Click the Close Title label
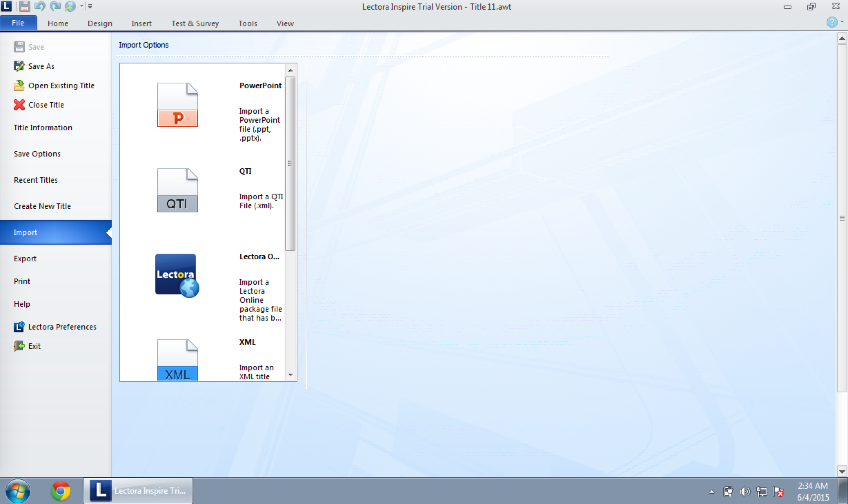This screenshot has width=848, height=504. (46, 105)
